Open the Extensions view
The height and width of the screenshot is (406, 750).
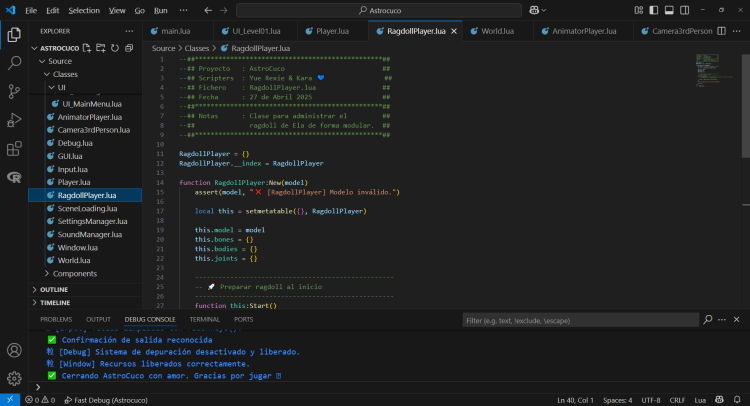14,149
